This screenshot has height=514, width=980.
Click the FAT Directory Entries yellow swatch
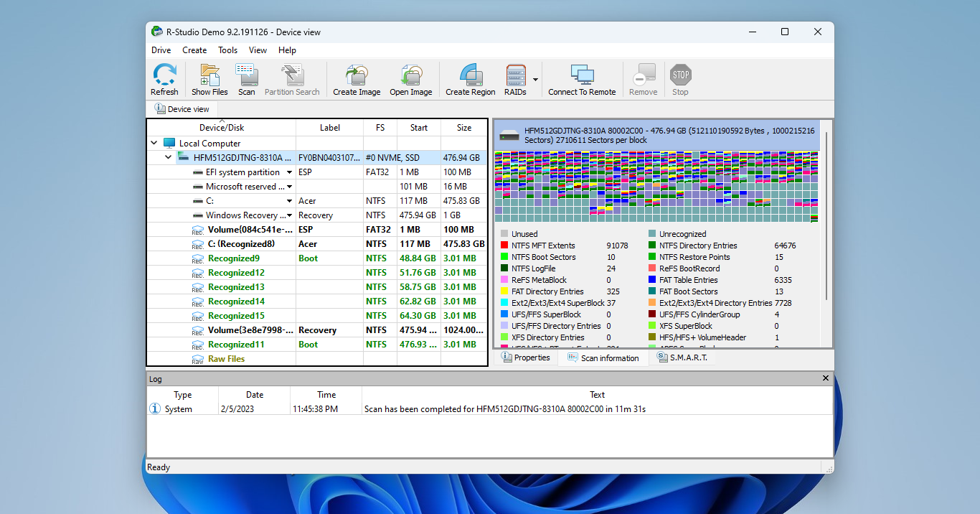coord(504,291)
